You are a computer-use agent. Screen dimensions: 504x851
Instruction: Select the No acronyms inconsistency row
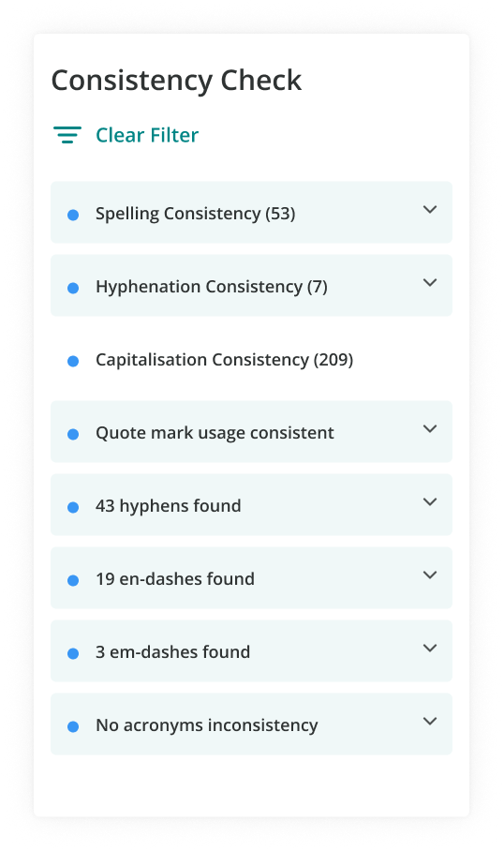coord(251,724)
